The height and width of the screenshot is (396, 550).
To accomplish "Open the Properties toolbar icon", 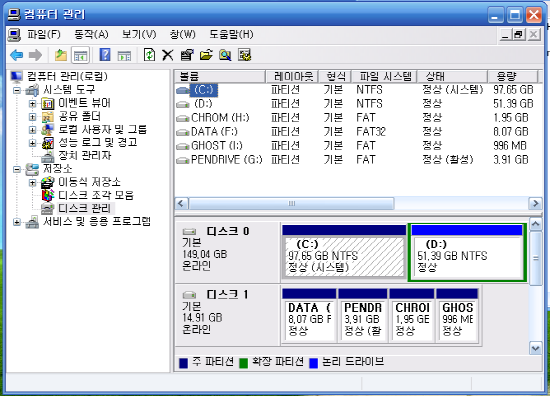I will click(187, 55).
